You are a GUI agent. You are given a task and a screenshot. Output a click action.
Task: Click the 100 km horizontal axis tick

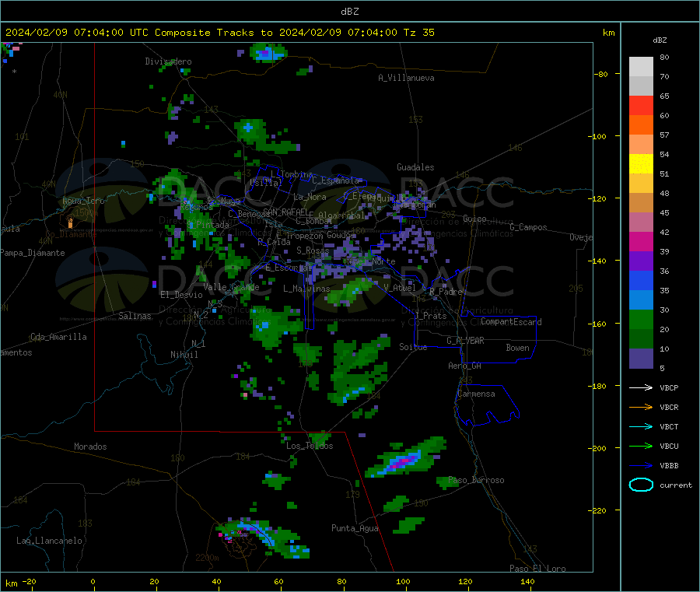(403, 582)
